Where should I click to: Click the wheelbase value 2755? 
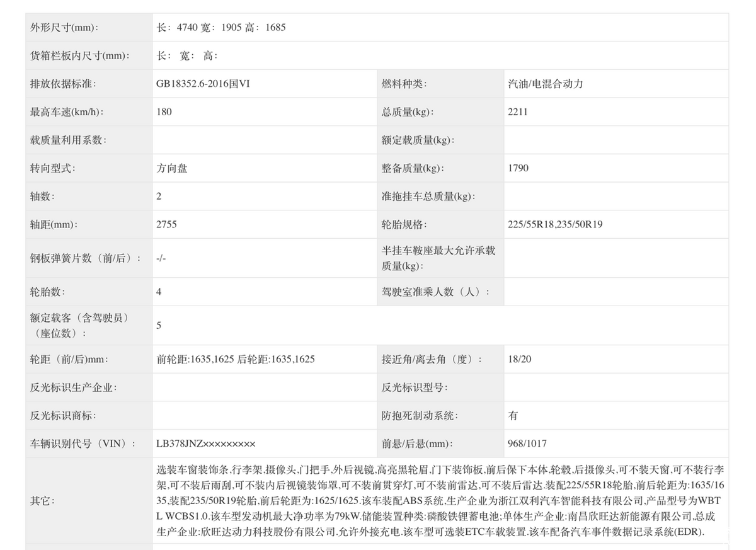(167, 224)
